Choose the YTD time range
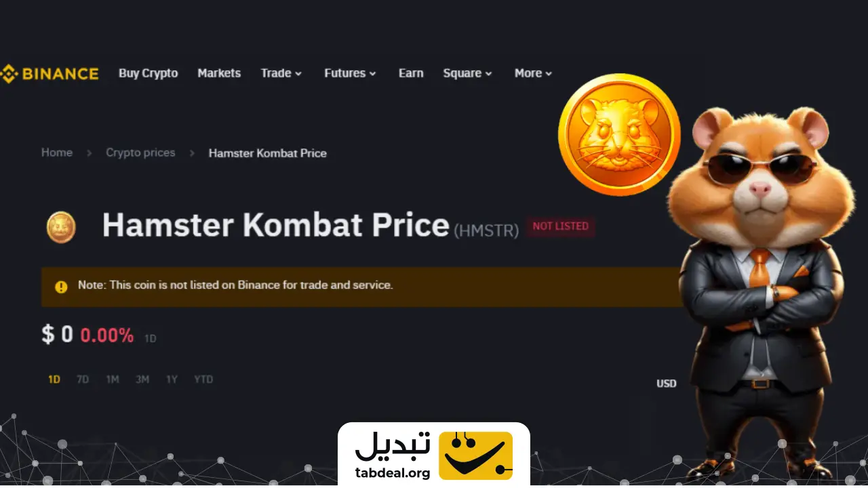The width and height of the screenshot is (868, 488). click(x=203, y=380)
